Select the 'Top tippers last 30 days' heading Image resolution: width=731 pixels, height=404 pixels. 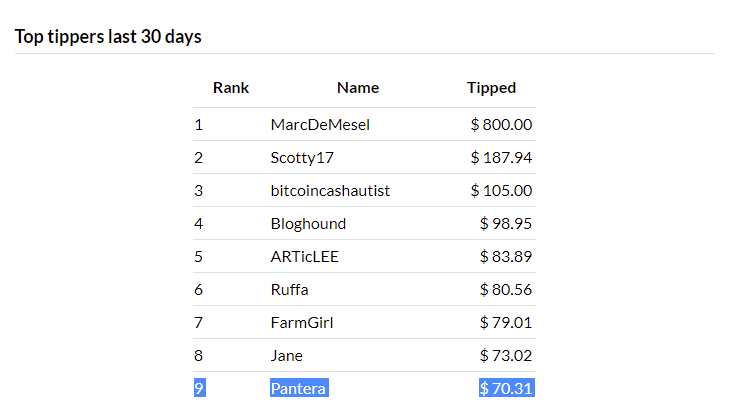click(108, 36)
